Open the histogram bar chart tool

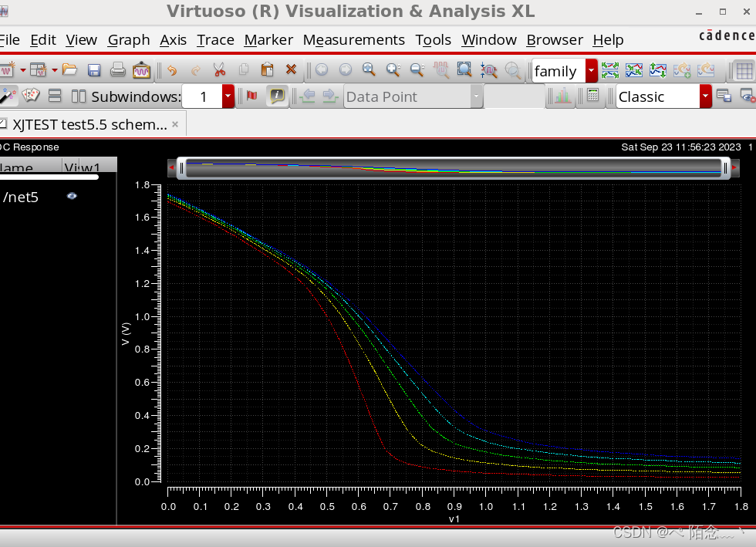pyautogui.click(x=562, y=96)
